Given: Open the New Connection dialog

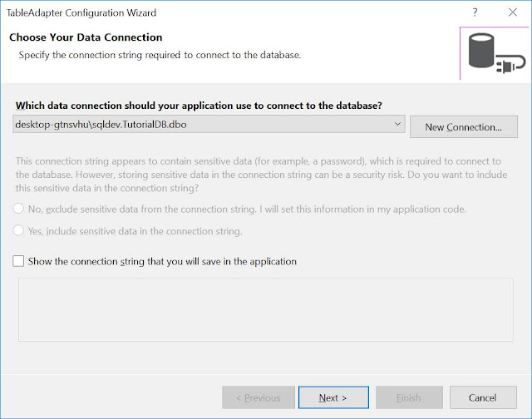Looking at the screenshot, I should [464, 127].
